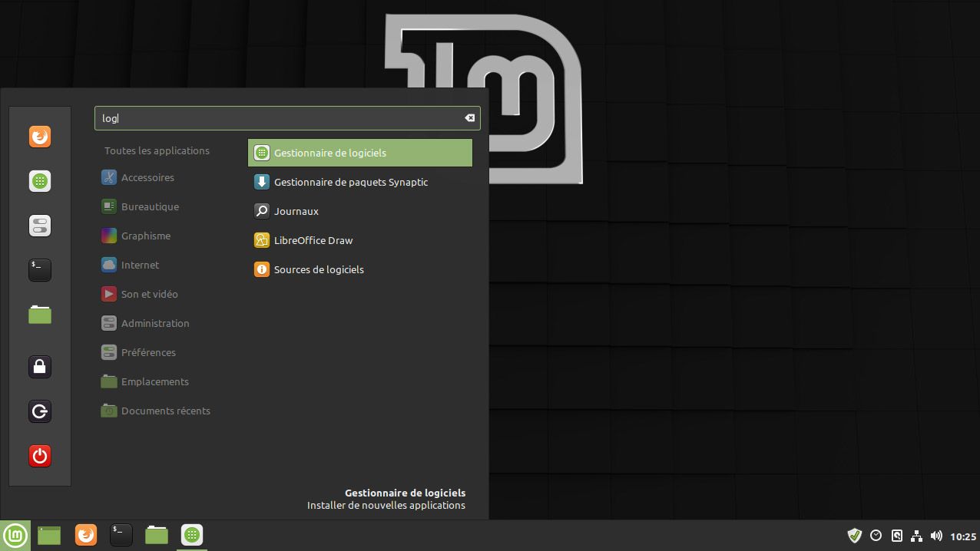Click the 'Sources de logiciels' orange info icon
This screenshot has height=551, width=980.
262,269
